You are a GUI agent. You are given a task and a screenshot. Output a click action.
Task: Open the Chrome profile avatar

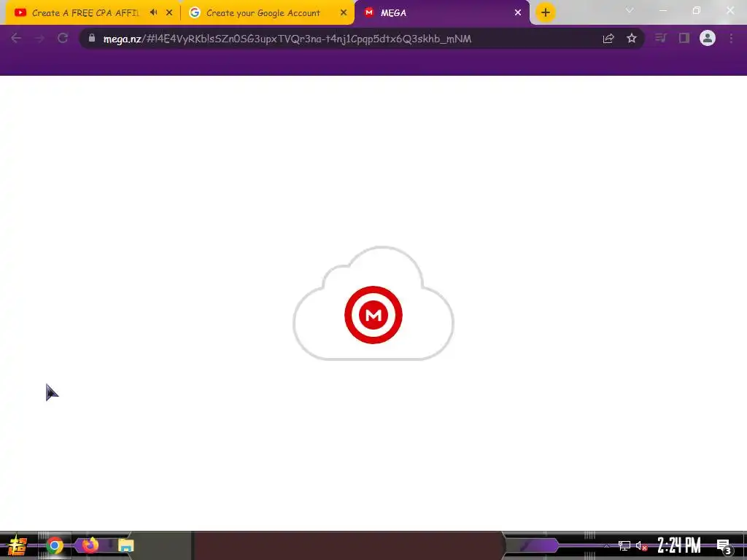point(708,38)
